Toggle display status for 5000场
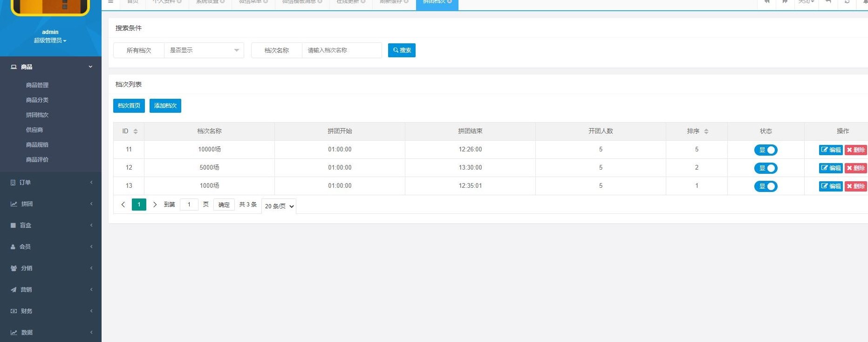This screenshot has height=342, width=868. (x=766, y=168)
